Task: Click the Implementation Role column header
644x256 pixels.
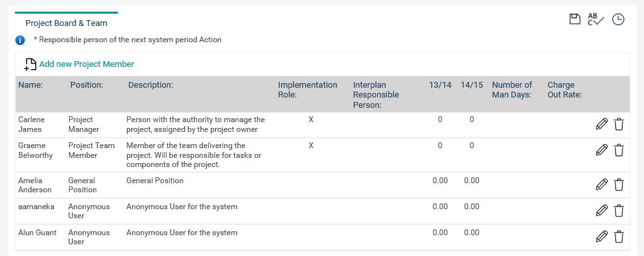Action: [x=308, y=90]
